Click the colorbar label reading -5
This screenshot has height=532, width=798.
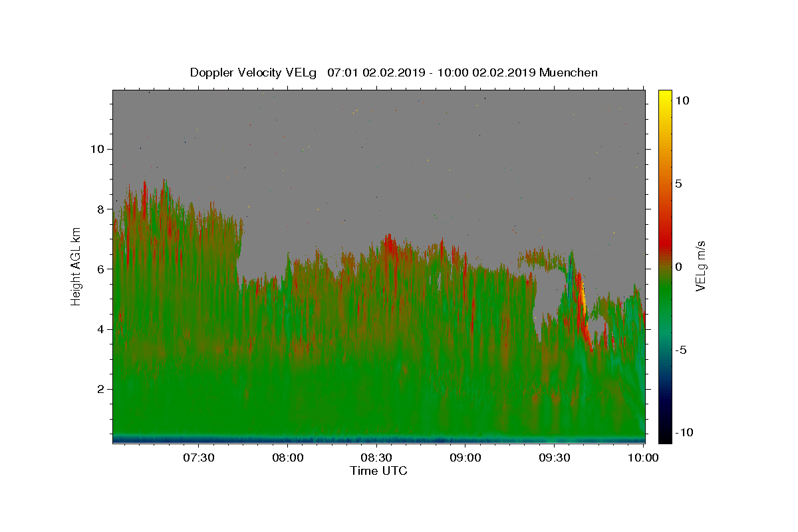click(680, 350)
